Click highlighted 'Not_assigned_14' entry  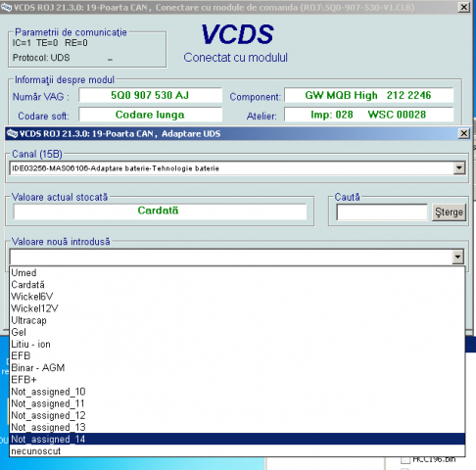[237, 439]
